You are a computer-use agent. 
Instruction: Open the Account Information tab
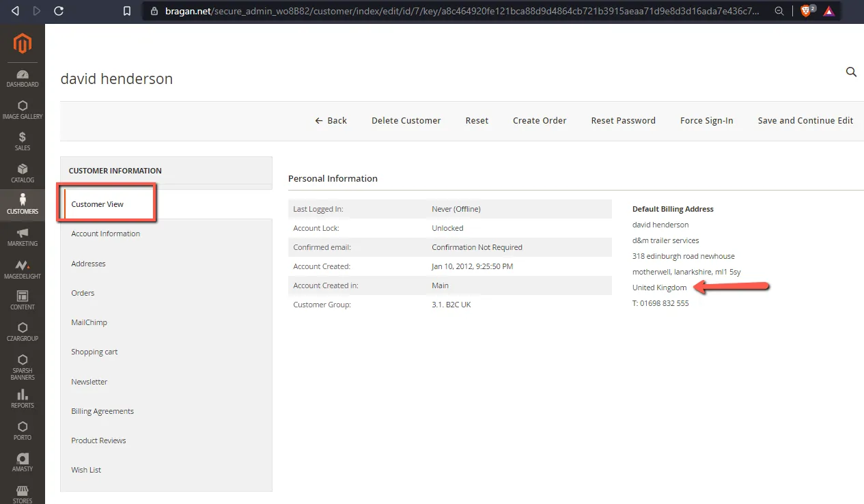click(x=105, y=234)
